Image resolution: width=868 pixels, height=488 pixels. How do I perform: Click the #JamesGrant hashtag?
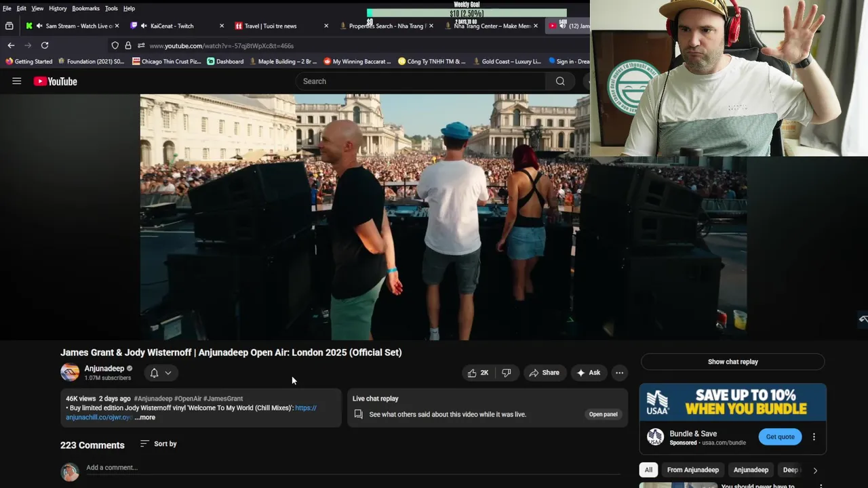click(x=223, y=399)
